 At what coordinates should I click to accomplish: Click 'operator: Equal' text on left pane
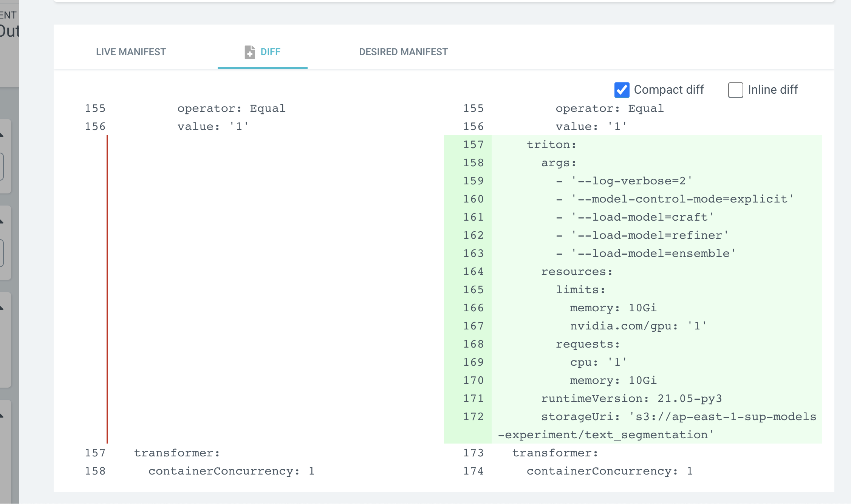coord(231,108)
